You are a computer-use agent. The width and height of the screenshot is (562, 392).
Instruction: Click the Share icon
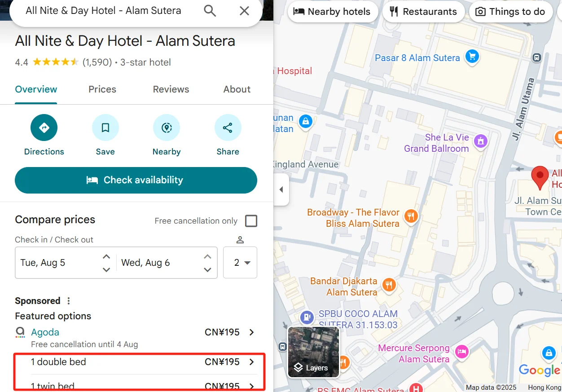click(228, 128)
